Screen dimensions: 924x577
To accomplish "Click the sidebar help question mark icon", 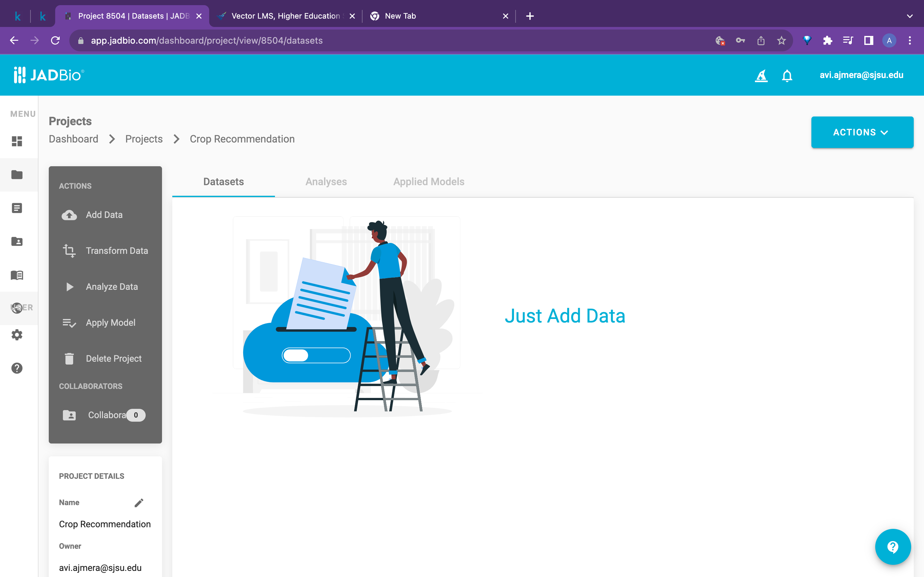I will click(17, 368).
